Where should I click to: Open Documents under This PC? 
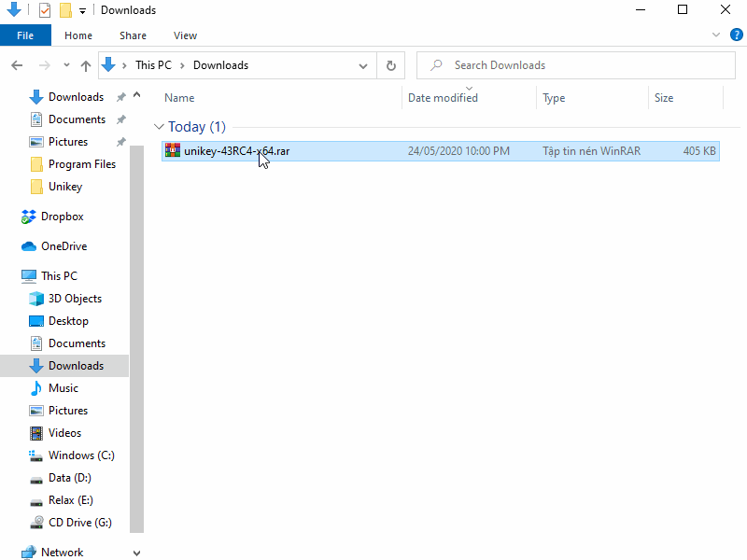click(77, 343)
